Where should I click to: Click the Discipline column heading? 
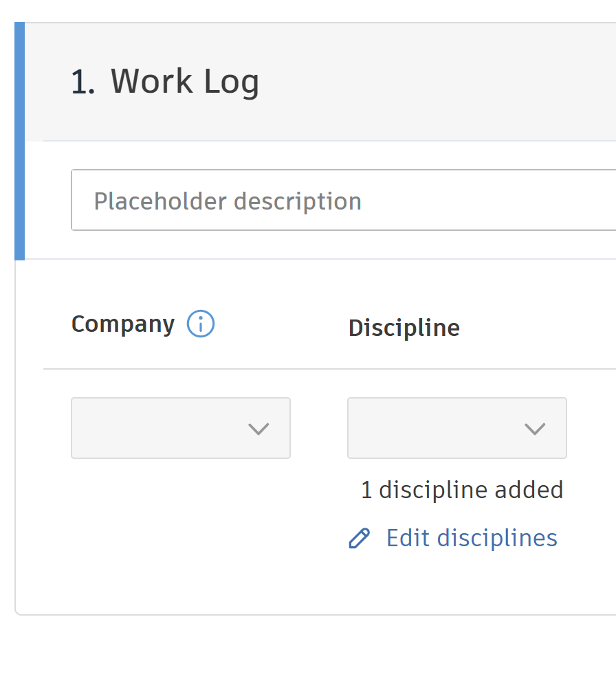click(404, 328)
